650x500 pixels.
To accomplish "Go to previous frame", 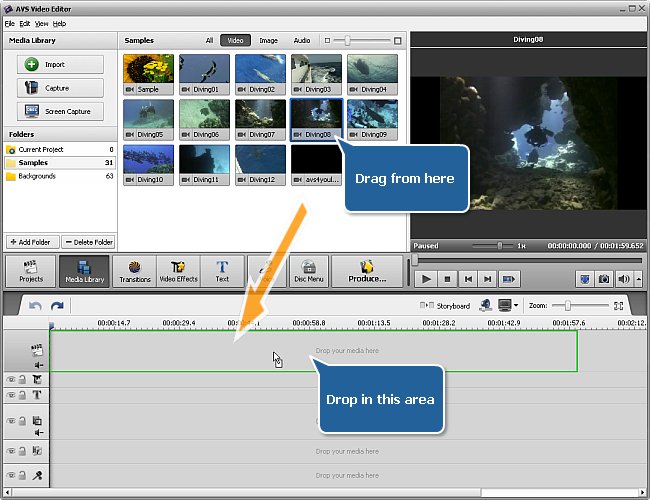I will (x=468, y=279).
